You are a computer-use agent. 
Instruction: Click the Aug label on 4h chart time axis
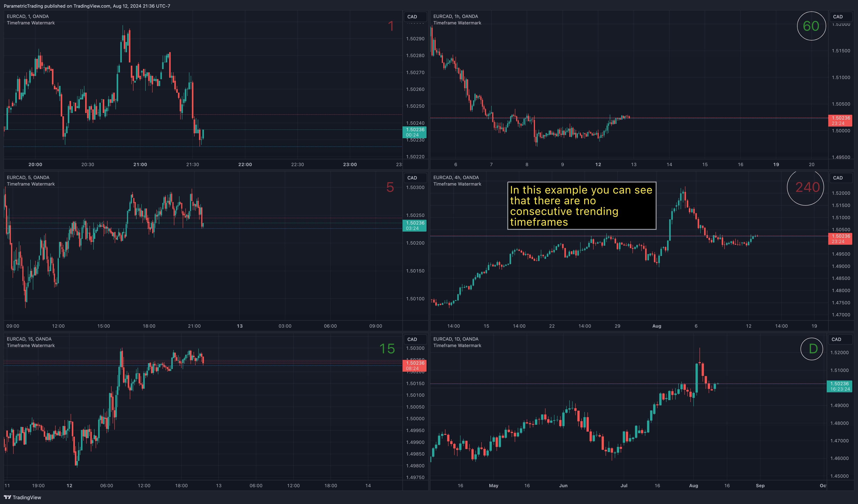(657, 326)
